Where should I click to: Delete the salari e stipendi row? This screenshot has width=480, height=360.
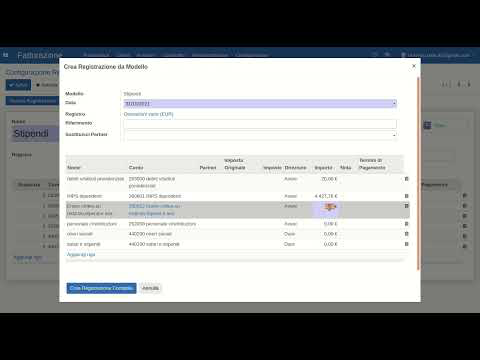(x=406, y=244)
